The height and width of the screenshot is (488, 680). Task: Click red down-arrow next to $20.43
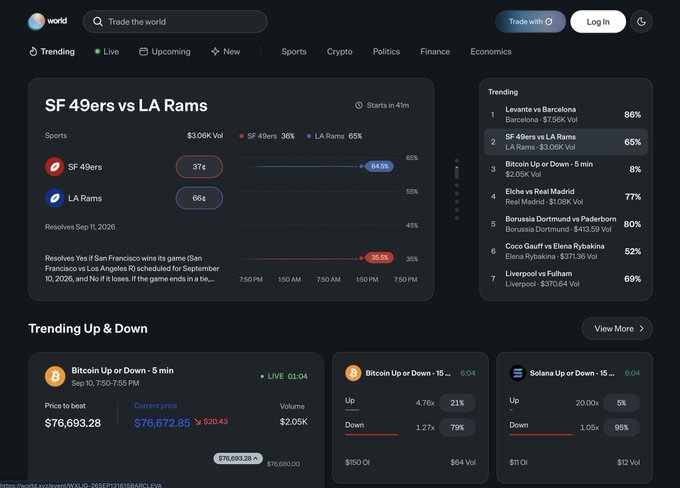point(198,422)
